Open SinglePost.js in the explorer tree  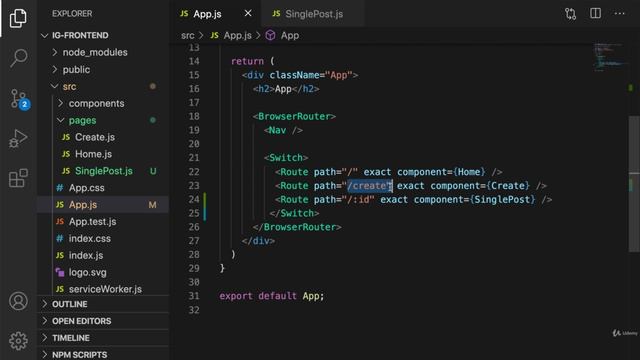pyautogui.click(x=104, y=171)
